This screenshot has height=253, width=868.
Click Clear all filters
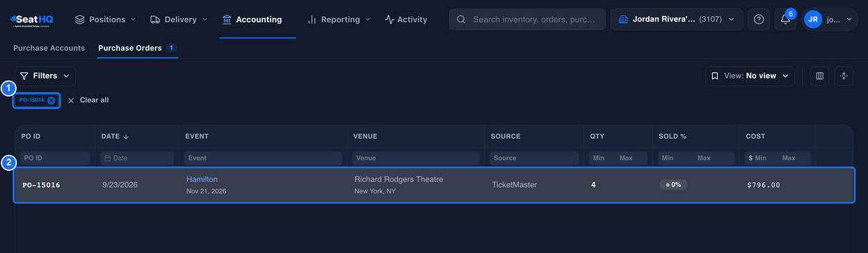[88, 100]
